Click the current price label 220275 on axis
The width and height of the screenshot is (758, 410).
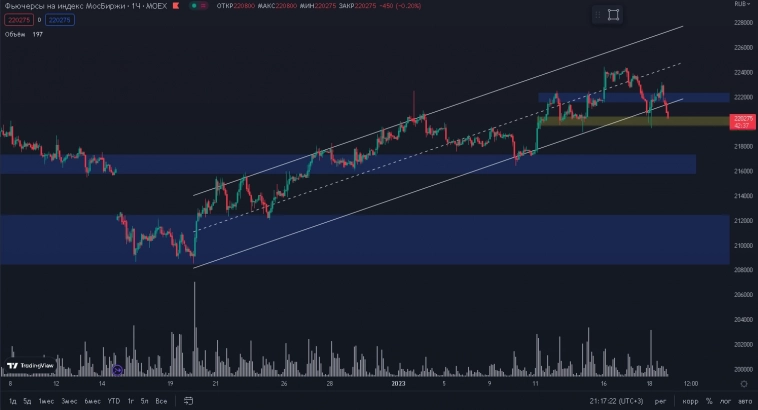(743, 121)
